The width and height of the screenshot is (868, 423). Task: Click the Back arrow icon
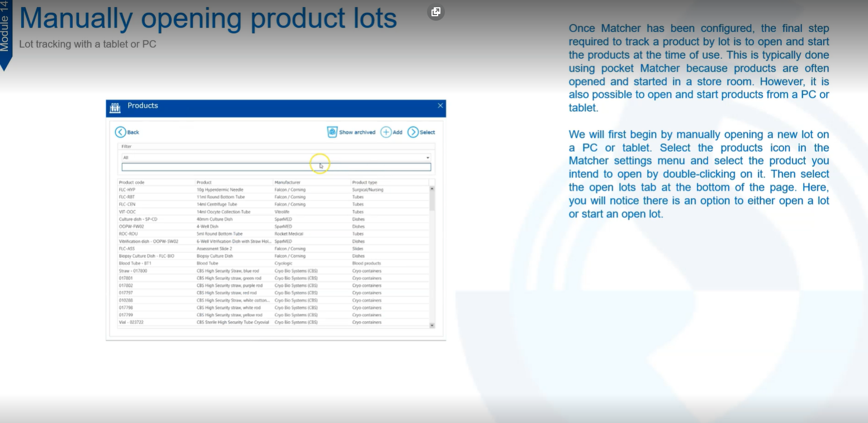pyautogui.click(x=121, y=132)
